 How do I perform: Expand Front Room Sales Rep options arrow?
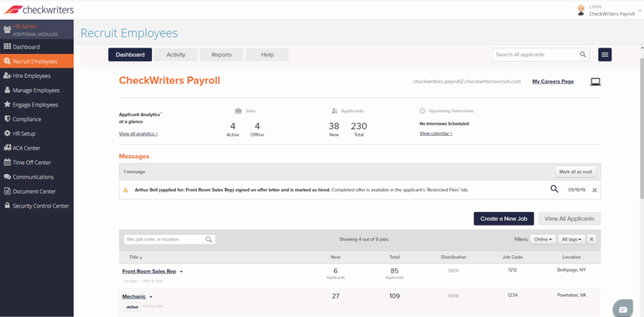(181, 272)
